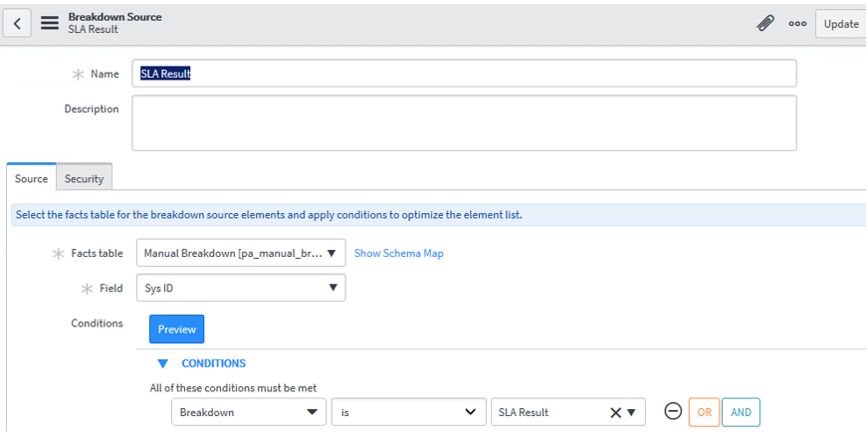Open the Facts table dropdown
868x440 pixels.
(x=240, y=253)
